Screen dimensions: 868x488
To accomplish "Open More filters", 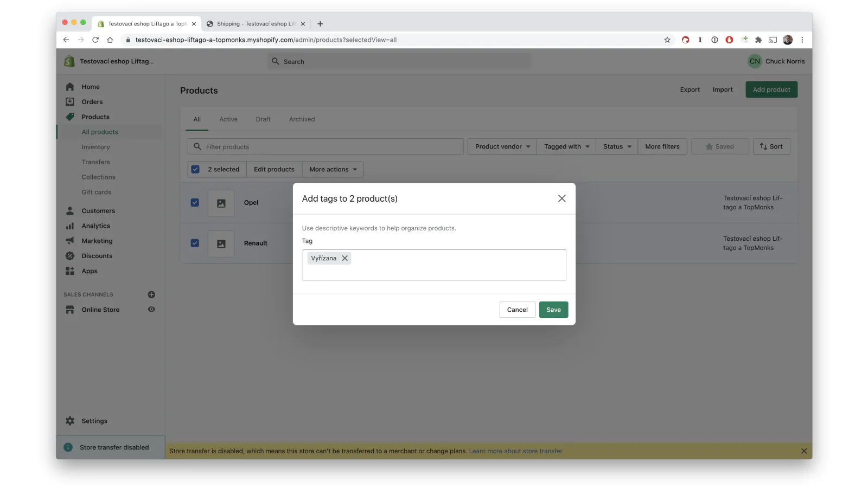I will click(x=662, y=146).
